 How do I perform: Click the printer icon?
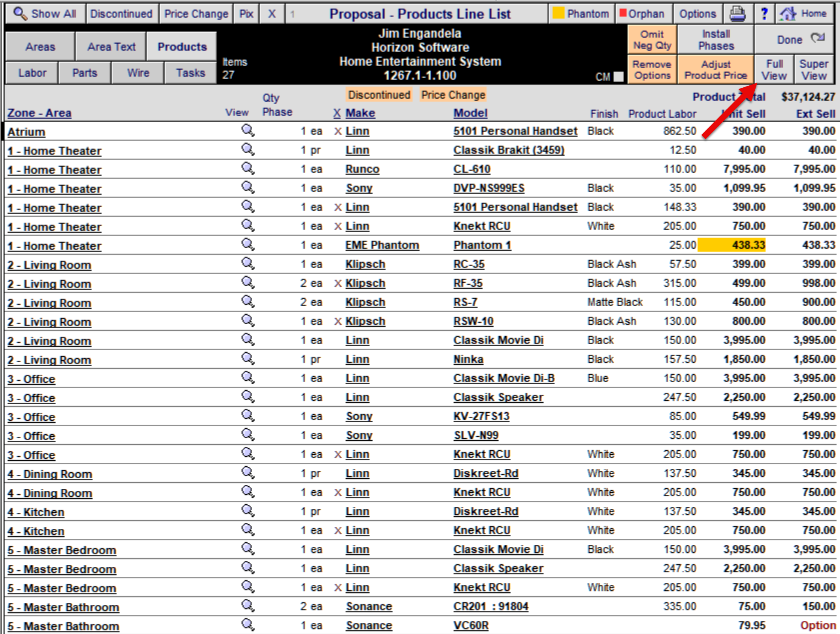coord(737,14)
